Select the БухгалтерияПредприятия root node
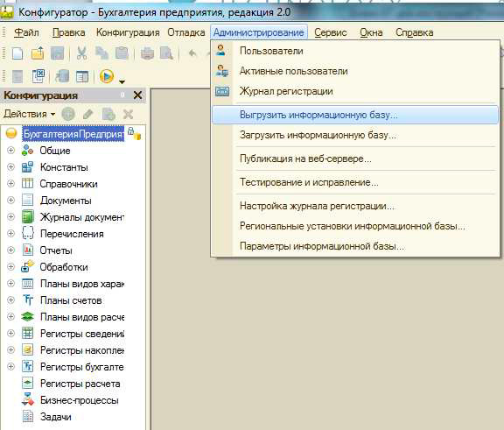Image resolution: width=504 pixels, height=430 pixels. (x=73, y=133)
